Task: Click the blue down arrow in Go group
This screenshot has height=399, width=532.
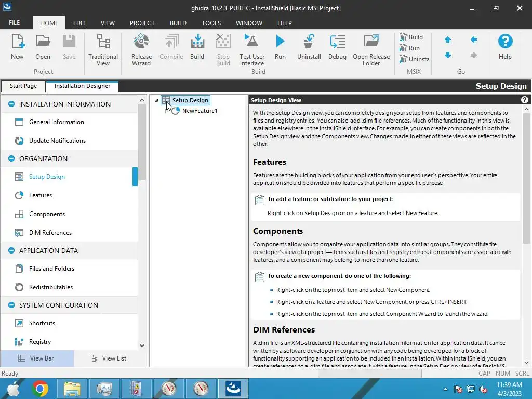Action: [448, 55]
